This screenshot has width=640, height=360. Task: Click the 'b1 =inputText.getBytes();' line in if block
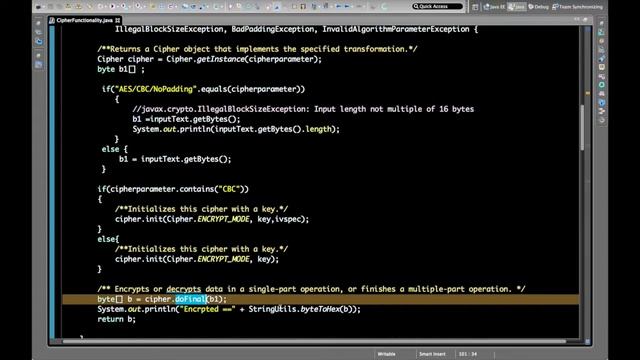pyautogui.click(x=186, y=119)
